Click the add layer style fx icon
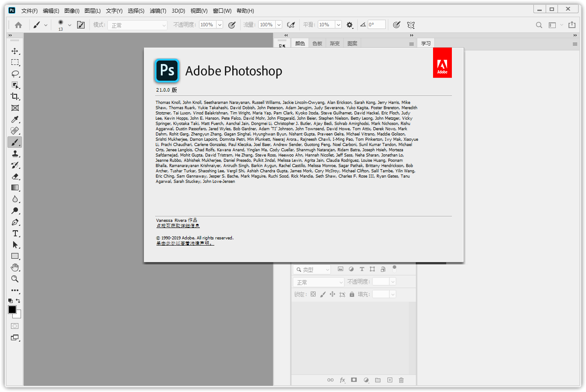This screenshot has width=586, height=392. point(342,380)
